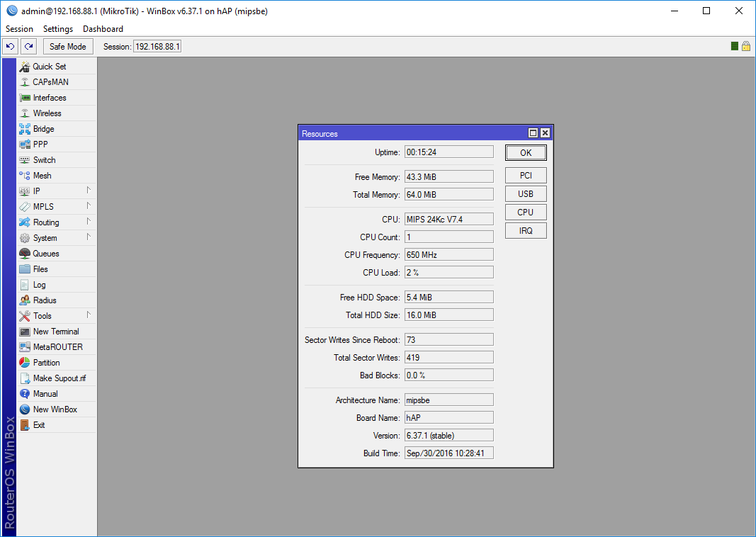The image size is (756, 537).
Task: Click the Total Memory value field
Action: point(449,195)
